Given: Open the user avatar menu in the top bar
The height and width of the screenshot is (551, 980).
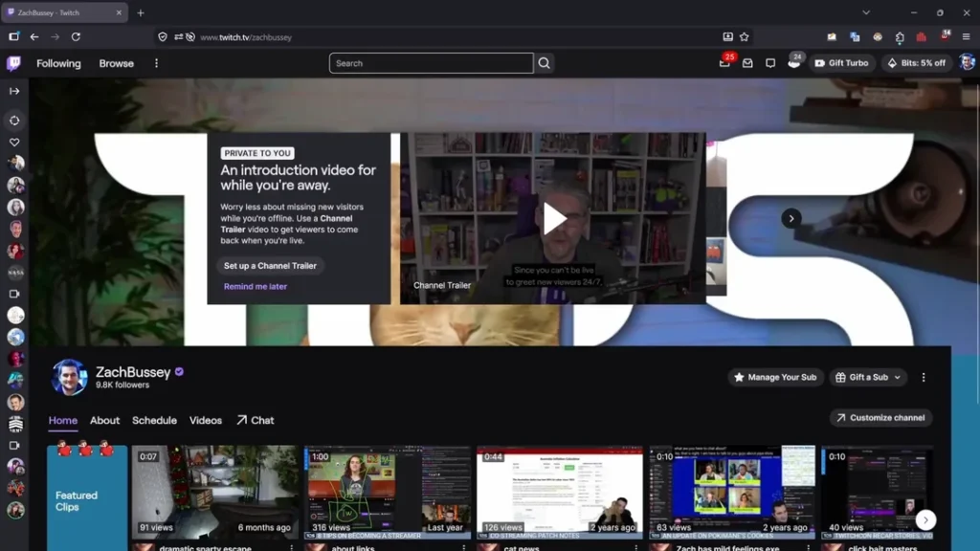Looking at the screenshot, I should point(967,62).
